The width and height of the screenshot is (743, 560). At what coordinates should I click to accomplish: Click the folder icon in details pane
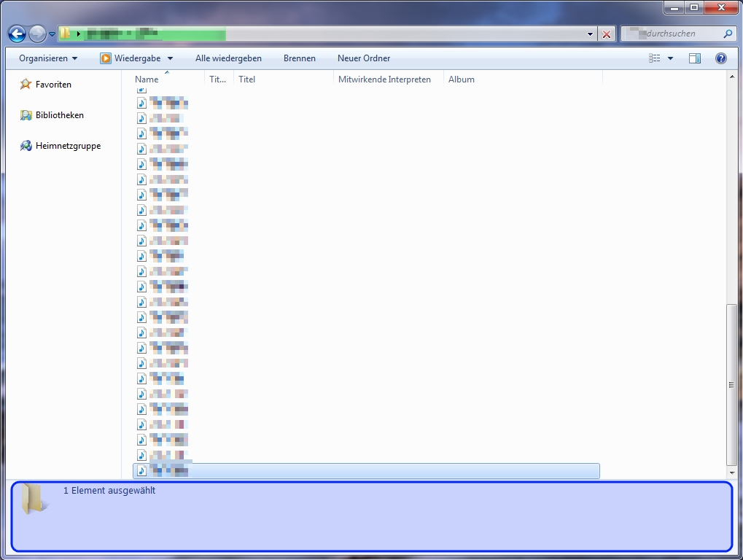[34, 499]
